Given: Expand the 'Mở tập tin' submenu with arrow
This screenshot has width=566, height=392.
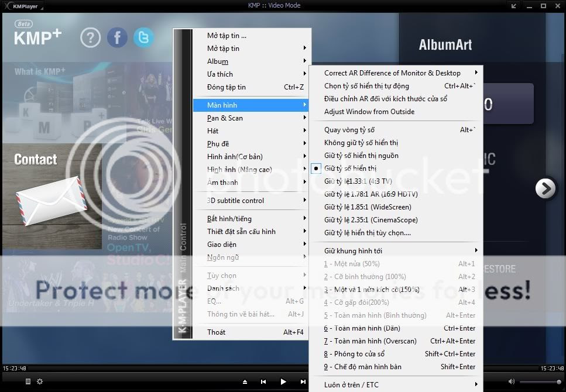Looking at the screenshot, I should (x=251, y=49).
